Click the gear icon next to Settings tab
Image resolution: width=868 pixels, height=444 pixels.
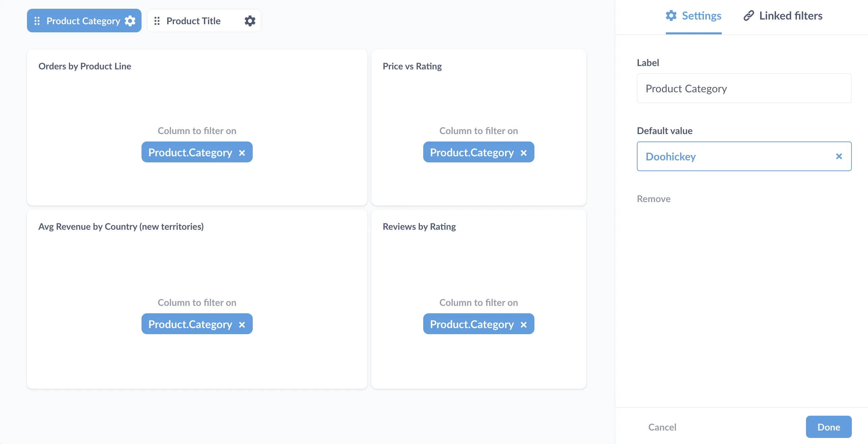tap(671, 15)
